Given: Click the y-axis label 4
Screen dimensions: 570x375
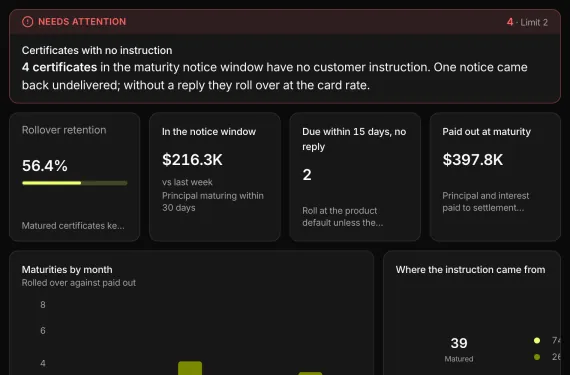Looking at the screenshot, I should [x=43, y=363].
